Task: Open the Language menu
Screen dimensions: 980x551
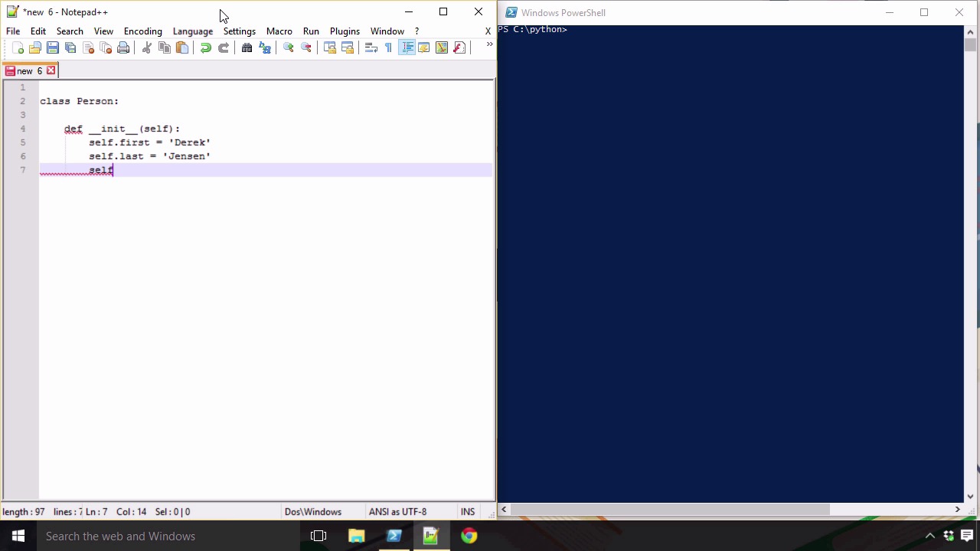Action: pyautogui.click(x=193, y=31)
